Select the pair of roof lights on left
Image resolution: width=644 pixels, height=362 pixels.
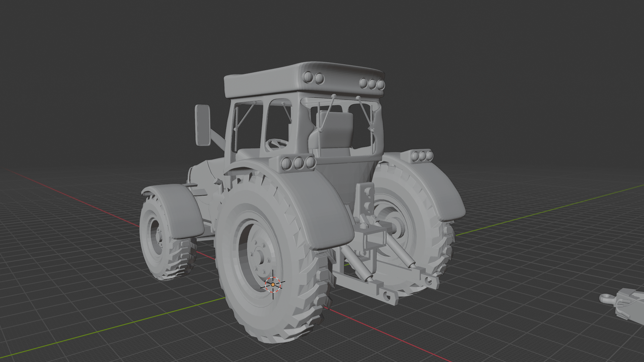click(313, 78)
